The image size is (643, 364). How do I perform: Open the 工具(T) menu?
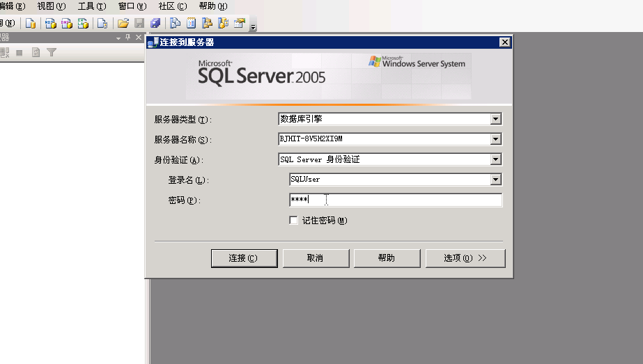point(92,6)
